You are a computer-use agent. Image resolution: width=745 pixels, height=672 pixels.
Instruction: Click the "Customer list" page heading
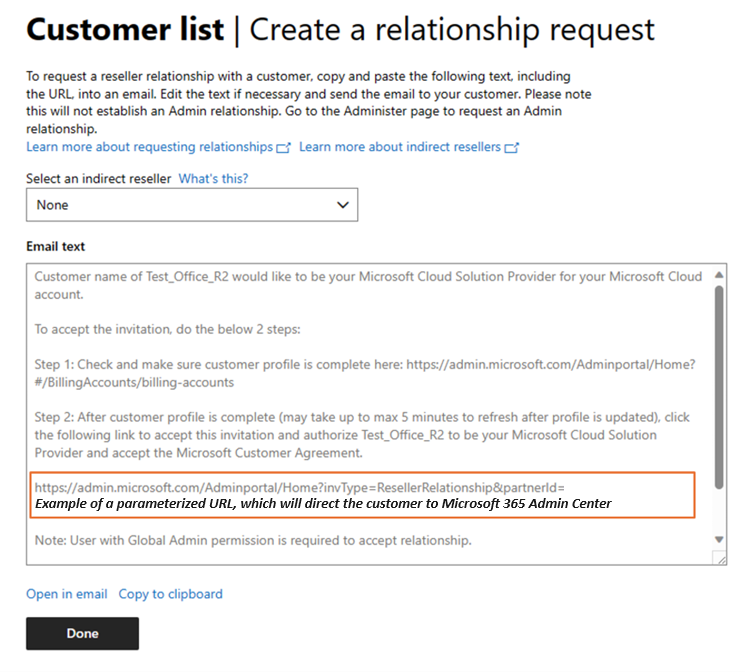click(x=125, y=30)
